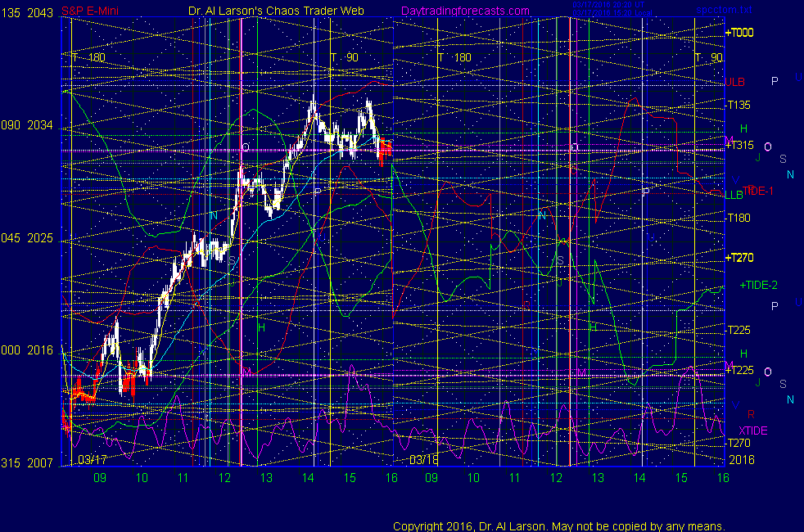Click the 'S&P E-Mini' chart title

(90, 11)
